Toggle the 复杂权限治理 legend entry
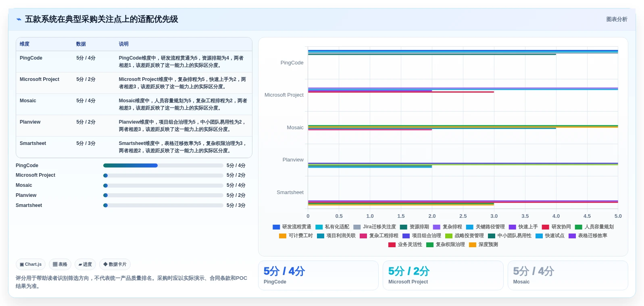 pyautogui.click(x=446, y=245)
